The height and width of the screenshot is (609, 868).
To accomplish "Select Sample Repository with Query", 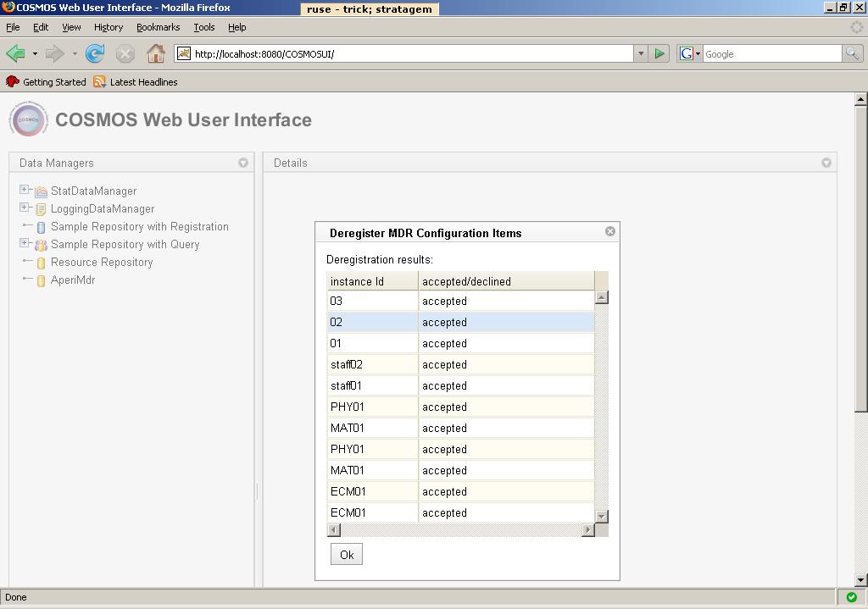I will 125,244.
